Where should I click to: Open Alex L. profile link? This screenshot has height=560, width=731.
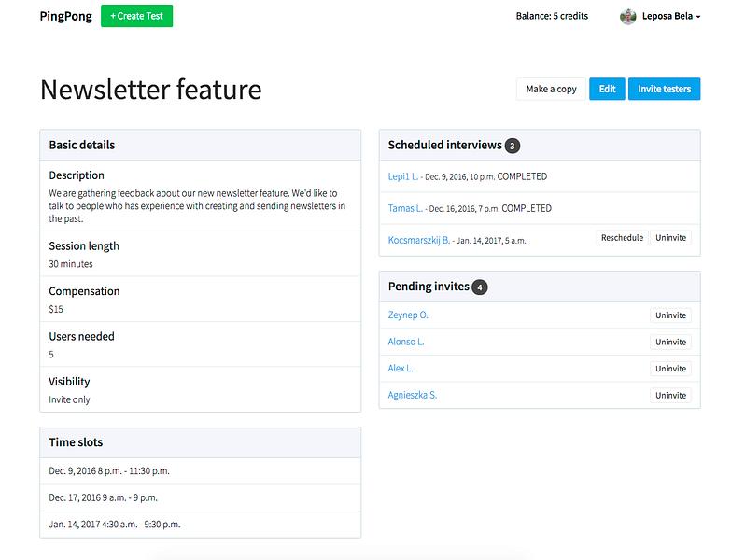(401, 368)
